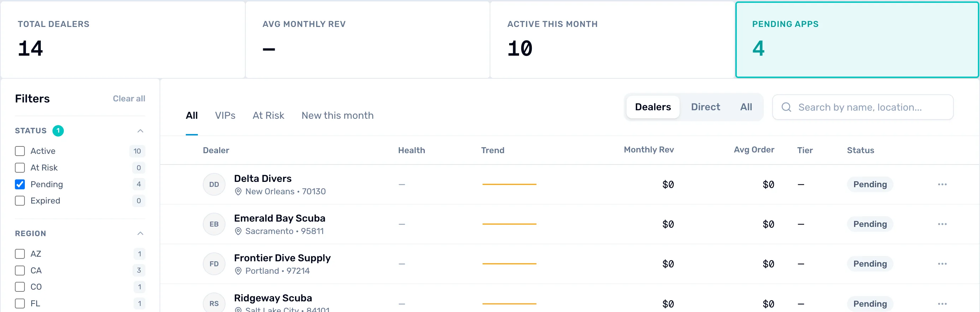Open row actions menu for Delta Divers
The height and width of the screenshot is (312, 980).
[x=942, y=184]
